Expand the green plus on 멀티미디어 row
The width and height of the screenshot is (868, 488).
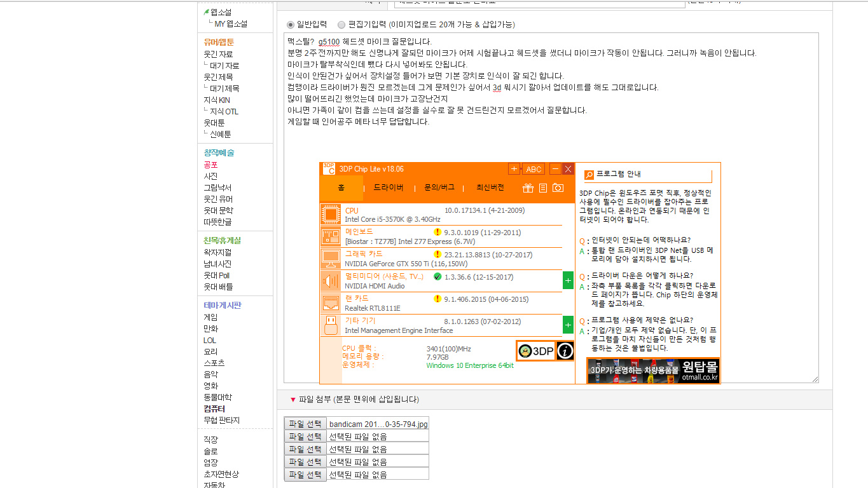coord(568,280)
